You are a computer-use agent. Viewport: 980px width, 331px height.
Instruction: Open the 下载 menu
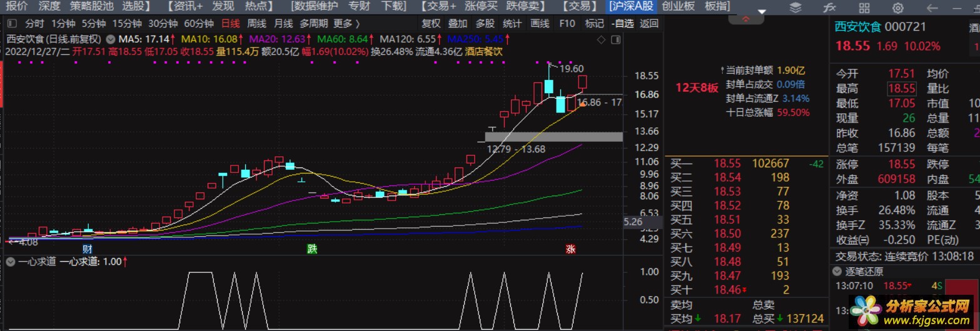coord(393,6)
